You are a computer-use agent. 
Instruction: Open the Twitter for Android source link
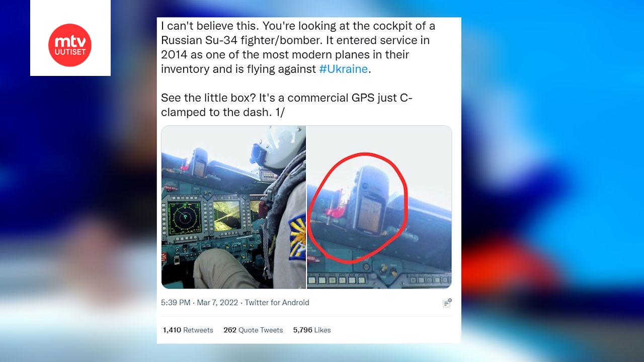coord(277,303)
